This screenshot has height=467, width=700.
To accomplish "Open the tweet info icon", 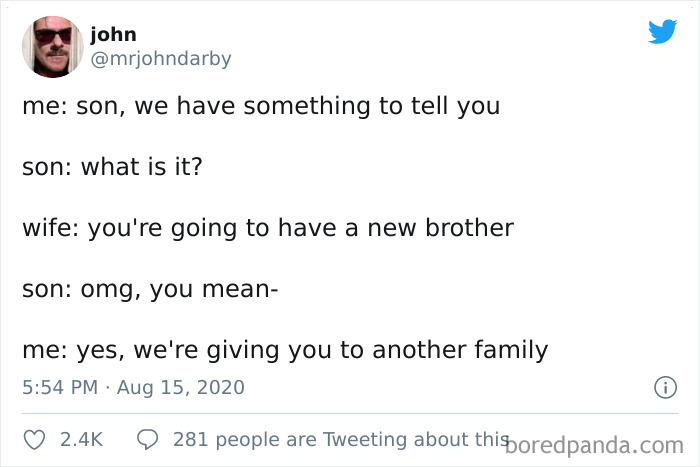I will (660, 387).
